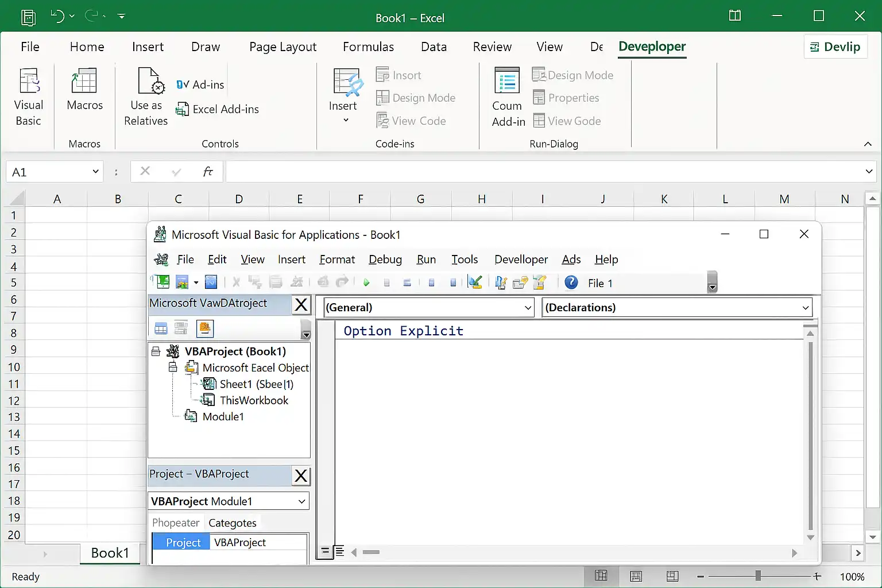Switch to Page Break Preview in status bar
Screen dimensions: 882x588
click(672, 576)
